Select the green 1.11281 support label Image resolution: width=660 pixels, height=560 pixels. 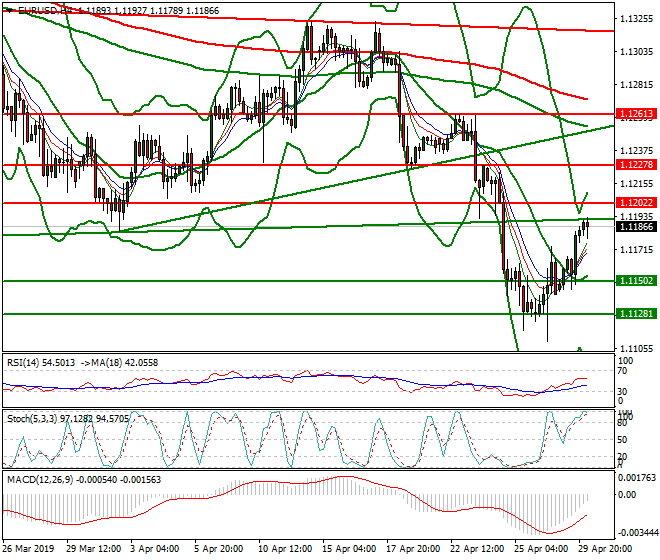(636, 314)
